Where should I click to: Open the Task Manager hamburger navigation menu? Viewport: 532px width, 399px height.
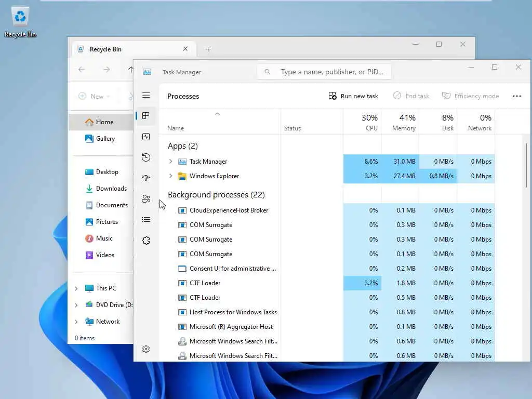(x=146, y=96)
